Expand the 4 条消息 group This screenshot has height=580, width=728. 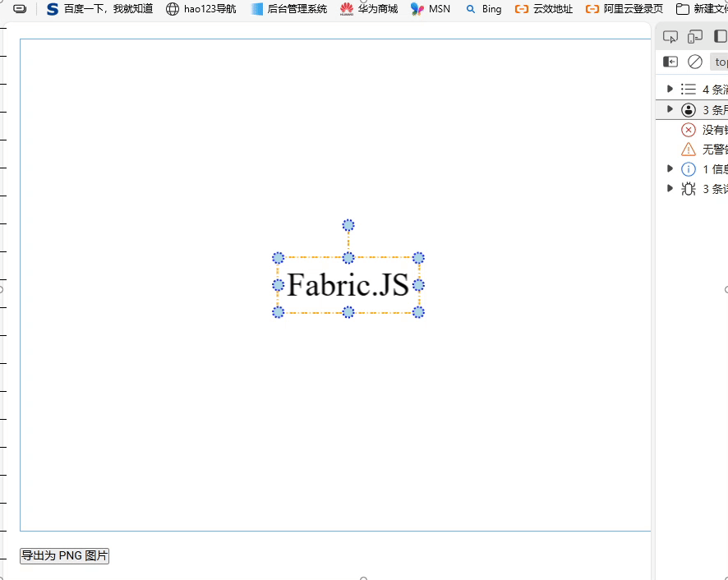click(x=670, y=89)
